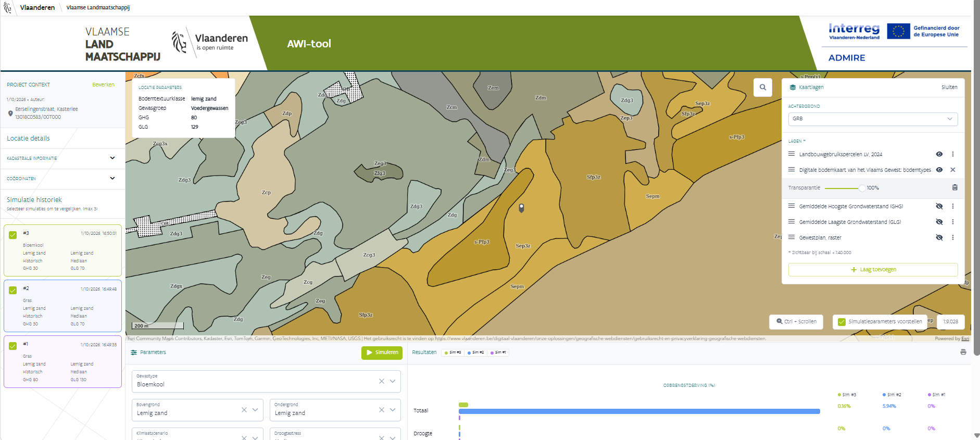Click reorder handle of Gewestplan, raster layer

pyautogui.click(x=791, y=237)
